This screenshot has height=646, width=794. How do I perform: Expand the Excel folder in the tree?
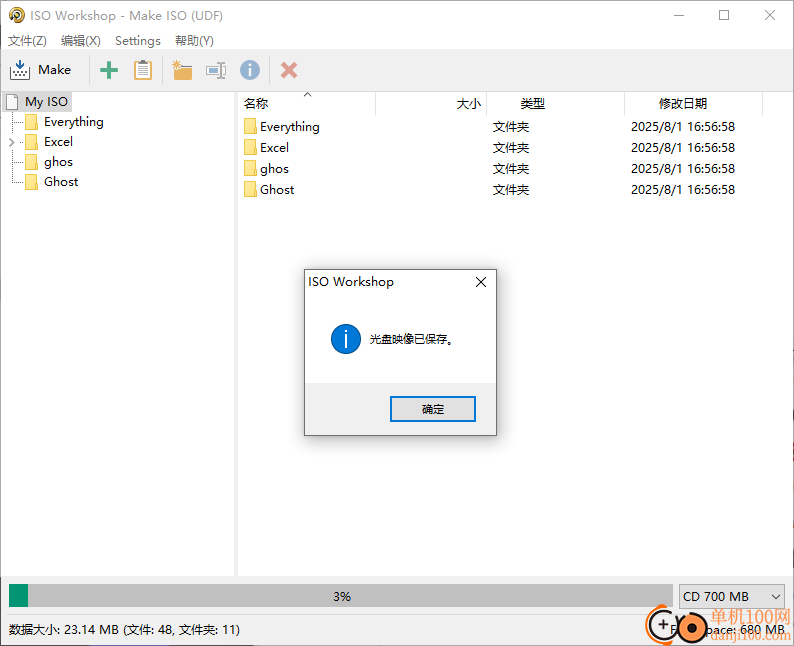[12, 142]
